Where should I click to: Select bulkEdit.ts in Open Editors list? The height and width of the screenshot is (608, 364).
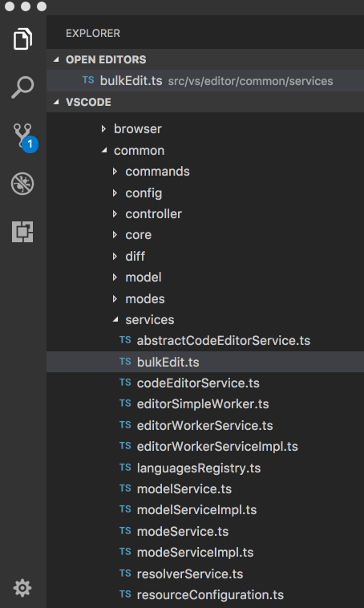(205, 81)
